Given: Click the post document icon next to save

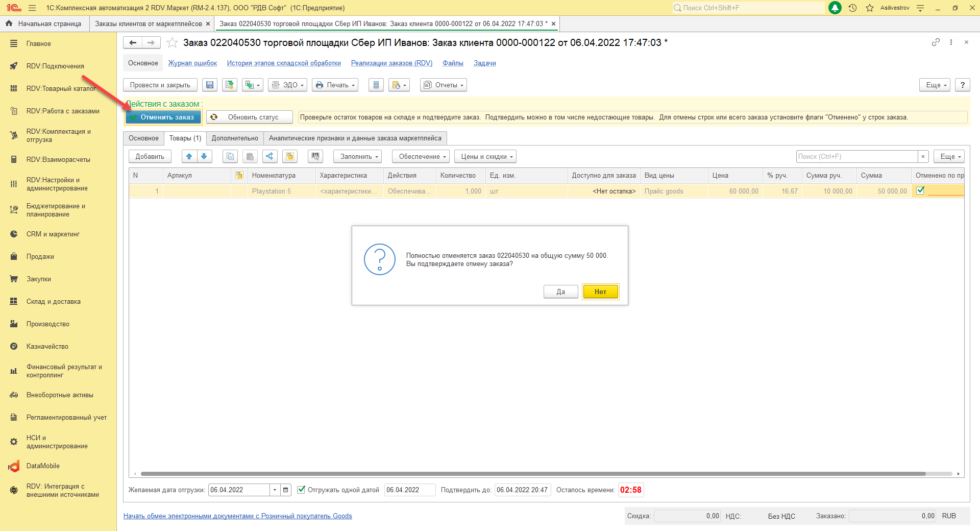Looking at the screenshot, I should 230,85.
